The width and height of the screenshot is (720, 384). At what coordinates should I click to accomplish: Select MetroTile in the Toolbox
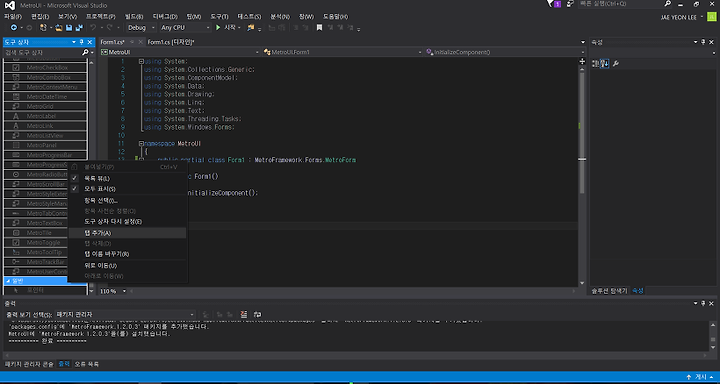36,233
